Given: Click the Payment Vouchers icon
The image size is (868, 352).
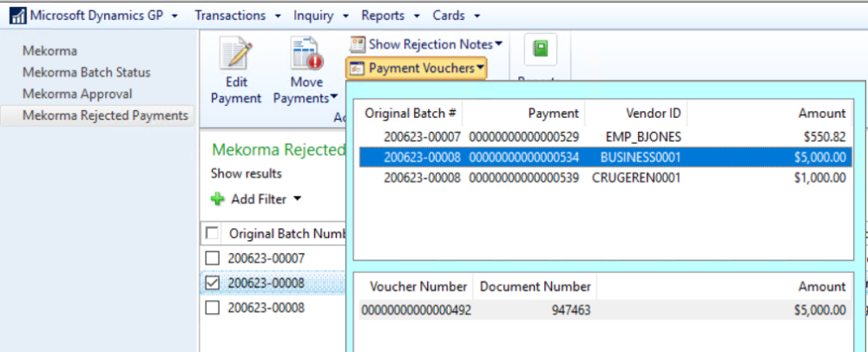Looking at the screenshot, I should [358, 68].
